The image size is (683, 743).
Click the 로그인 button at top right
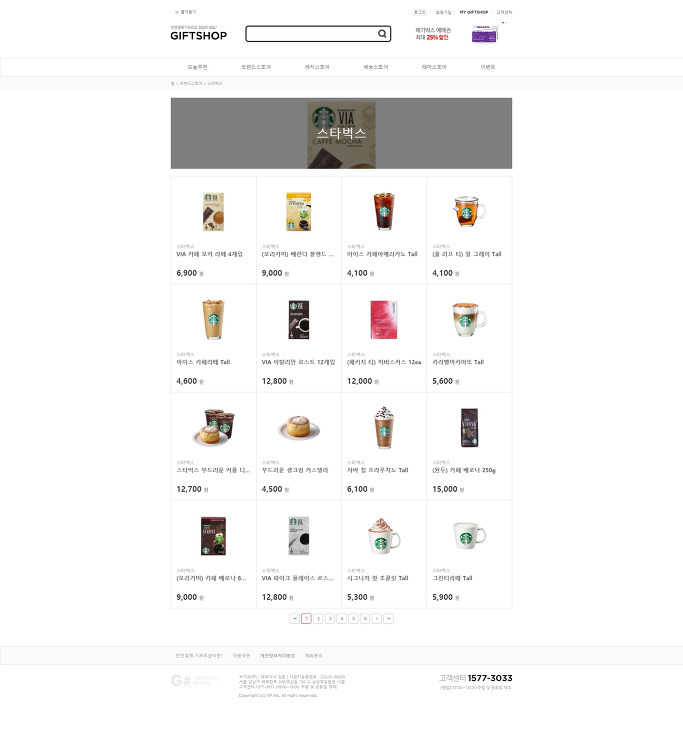point(419,12)
